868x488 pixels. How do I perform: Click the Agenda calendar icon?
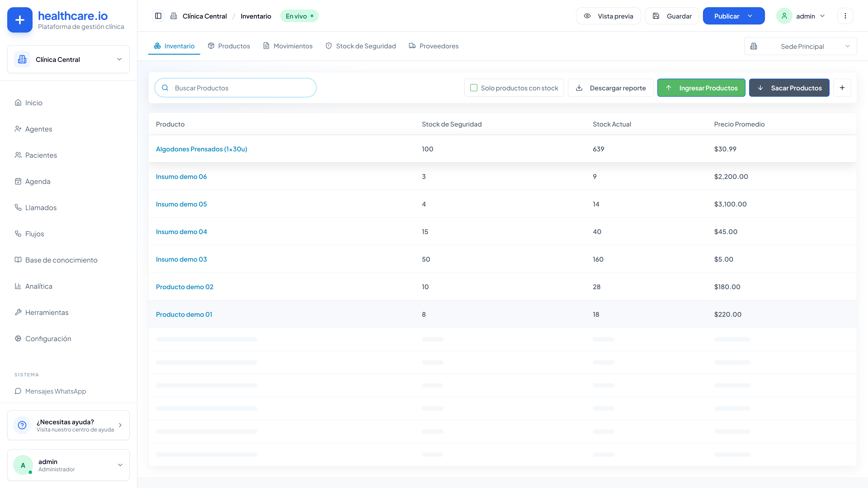tap(18, 181)
